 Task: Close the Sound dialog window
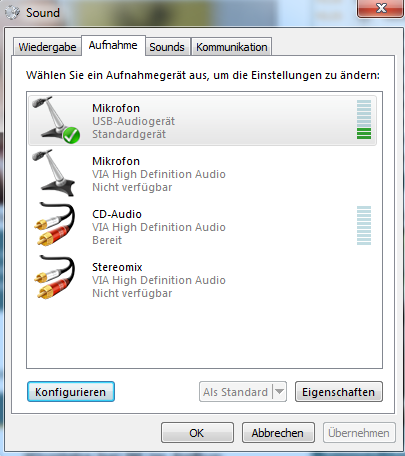380,8
